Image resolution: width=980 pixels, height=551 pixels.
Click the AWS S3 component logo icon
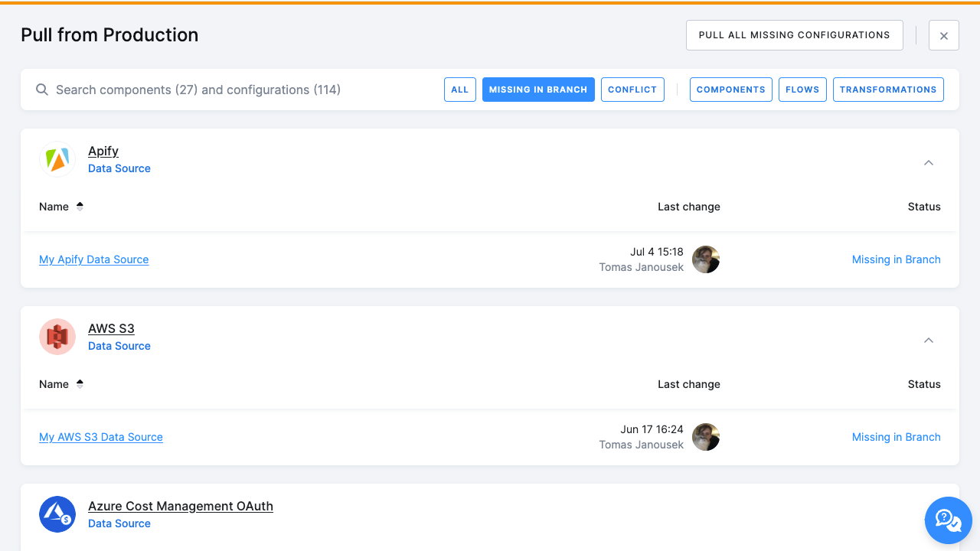(x=57, y=337)
